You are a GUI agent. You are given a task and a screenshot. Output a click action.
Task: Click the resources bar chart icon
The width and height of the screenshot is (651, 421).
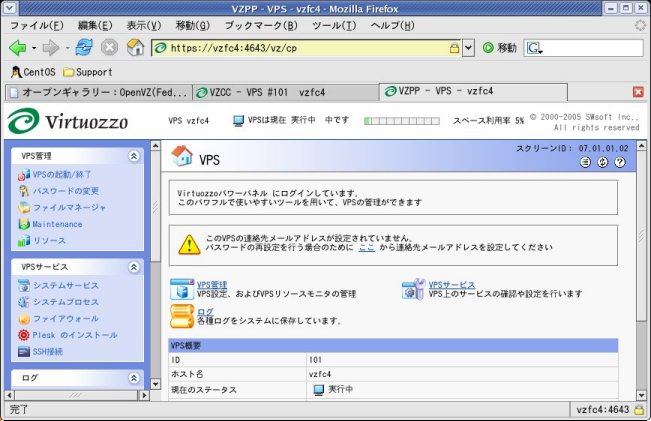(x=24, y=240)
